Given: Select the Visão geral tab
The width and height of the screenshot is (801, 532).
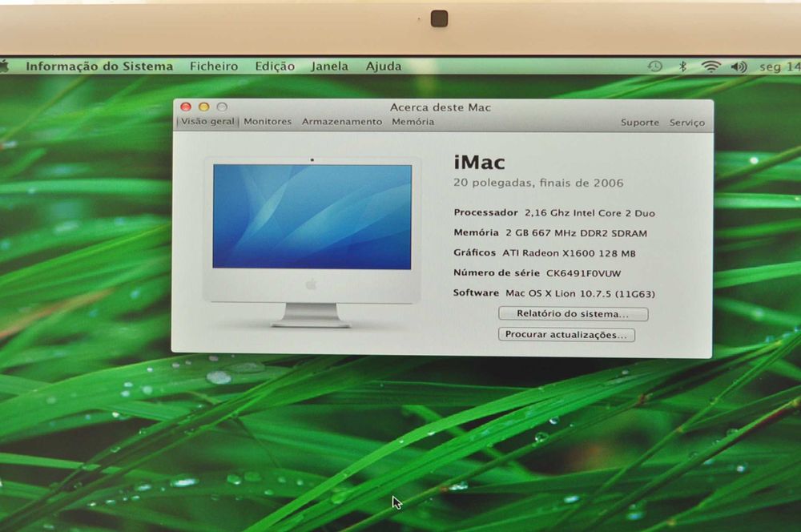Looking at the screenshot, I should pyautogui.click(x=207, y=122).
